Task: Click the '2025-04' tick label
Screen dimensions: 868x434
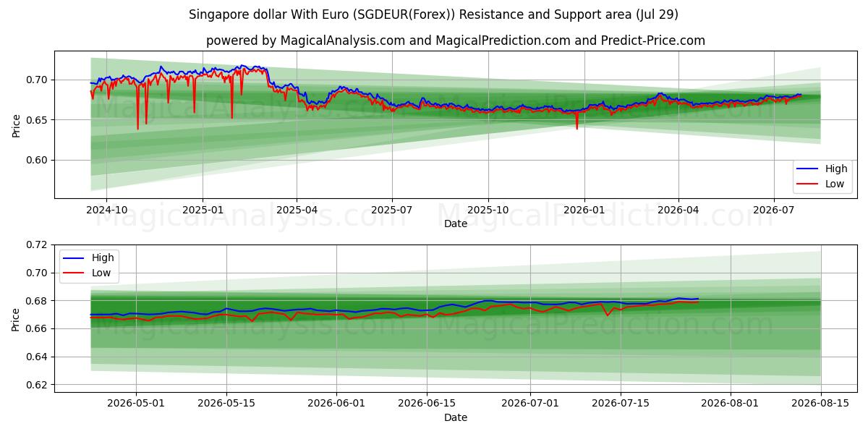Action: tap(297, 210)
